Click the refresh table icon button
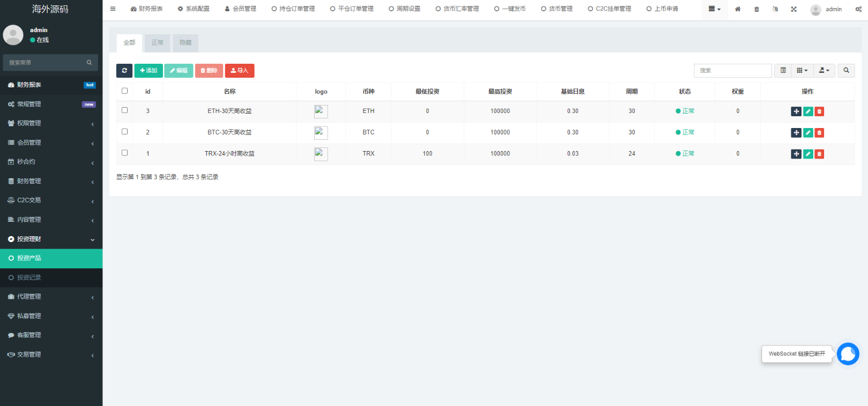This screenshot has height=406, width=868. tap(124, 71)
